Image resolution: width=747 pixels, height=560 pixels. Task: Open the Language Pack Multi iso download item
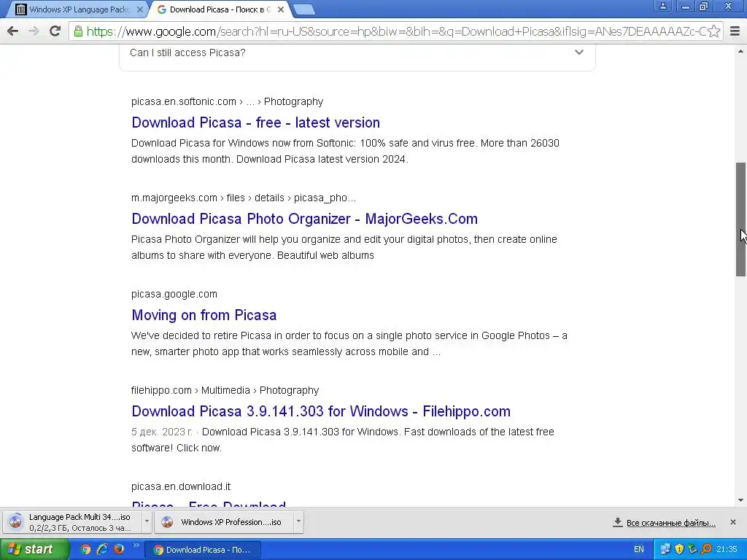coord(71,522)
